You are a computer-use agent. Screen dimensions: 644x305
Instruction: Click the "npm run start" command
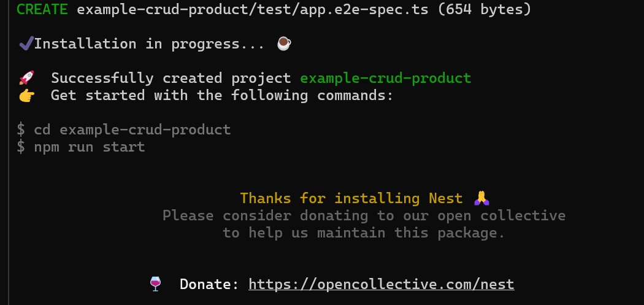[x=90, y=147]
